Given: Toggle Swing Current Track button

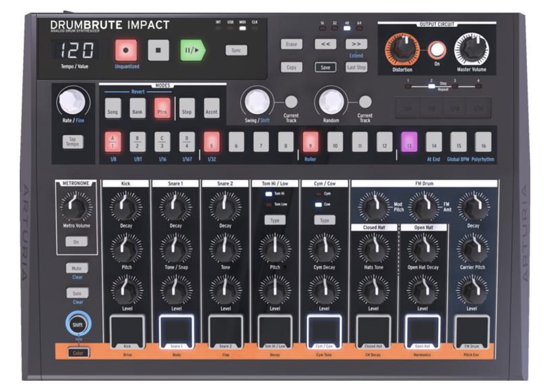Looking at the screenshot, I should coord(291,102).
